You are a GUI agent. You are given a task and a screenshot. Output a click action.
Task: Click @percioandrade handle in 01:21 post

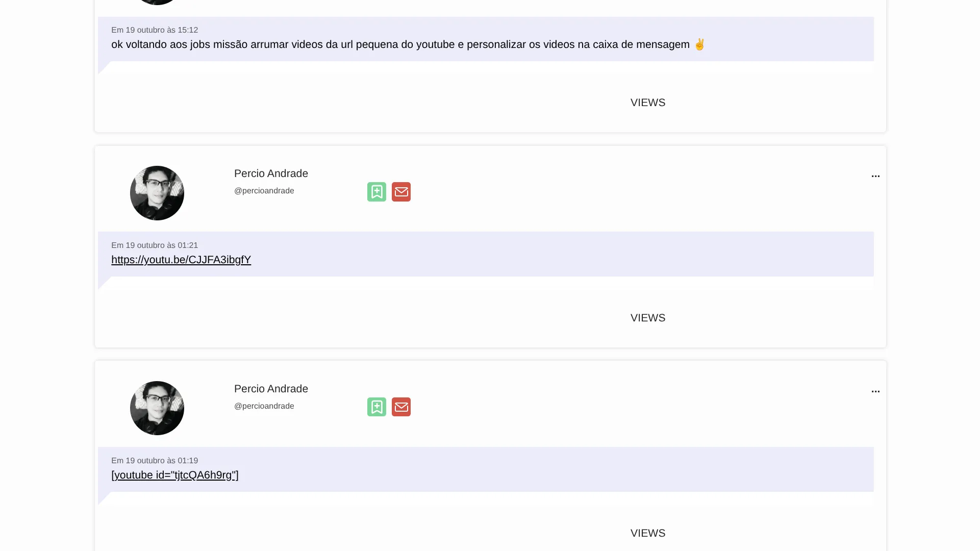pyautogui.click(x=264, y=191)
